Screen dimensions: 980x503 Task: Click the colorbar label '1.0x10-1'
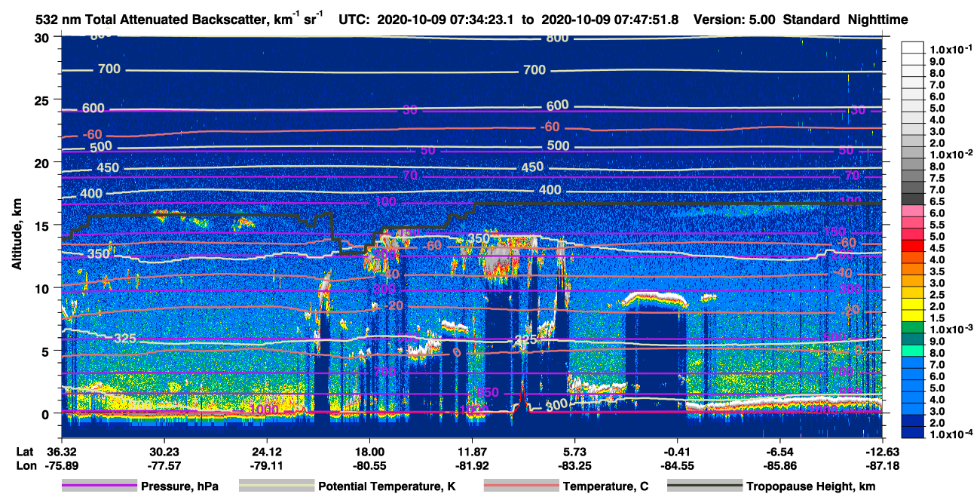pos(953,50)
